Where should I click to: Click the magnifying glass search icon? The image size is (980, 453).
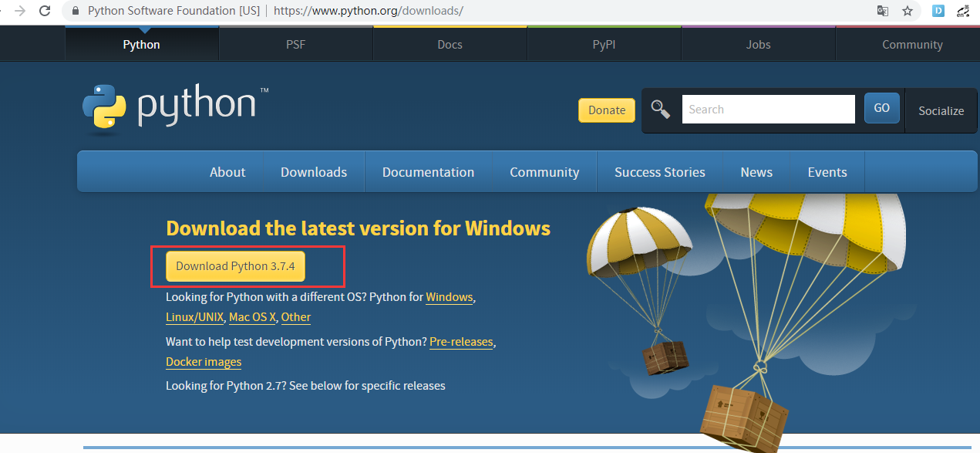tap(661, 110)
